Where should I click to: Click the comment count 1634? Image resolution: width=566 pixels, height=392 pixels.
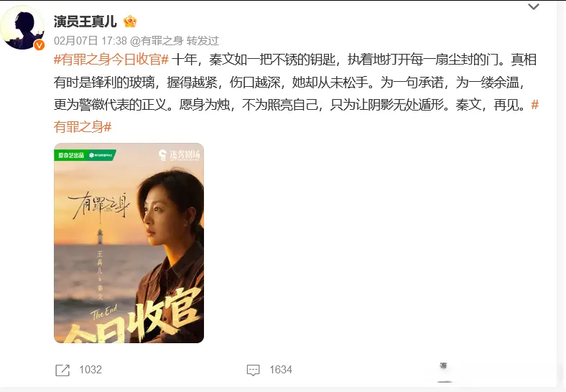[281, 370]
